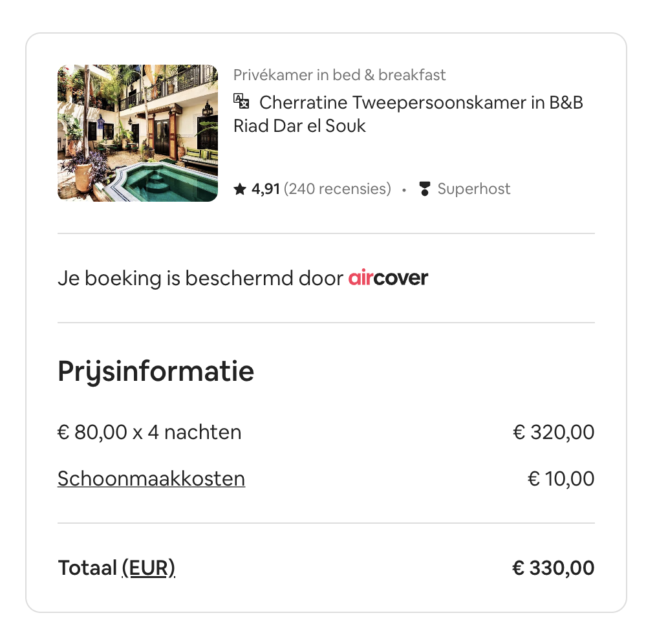Click the 240 recensies review count

338,189
